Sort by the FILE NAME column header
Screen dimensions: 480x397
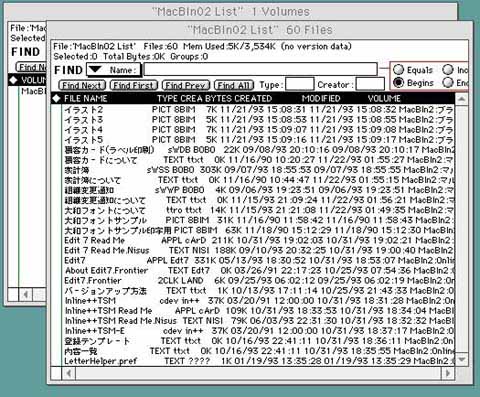point(86,98)
